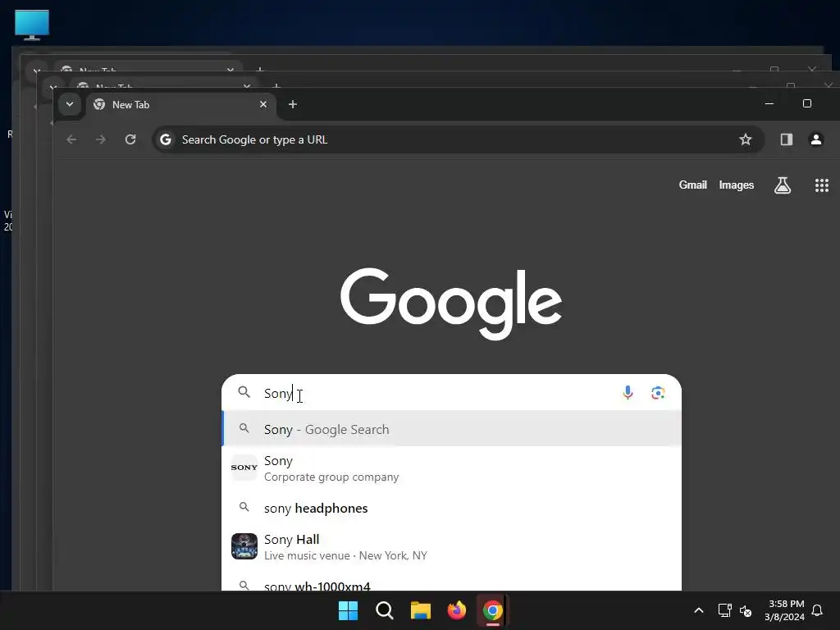Select the This PC desktop icon
The height and width of the screenshot is (630, 840).
(32, 25)
